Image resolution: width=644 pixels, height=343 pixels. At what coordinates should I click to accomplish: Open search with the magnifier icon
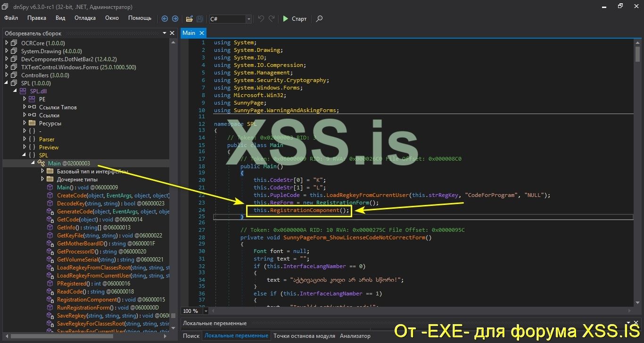coord(319,19)
